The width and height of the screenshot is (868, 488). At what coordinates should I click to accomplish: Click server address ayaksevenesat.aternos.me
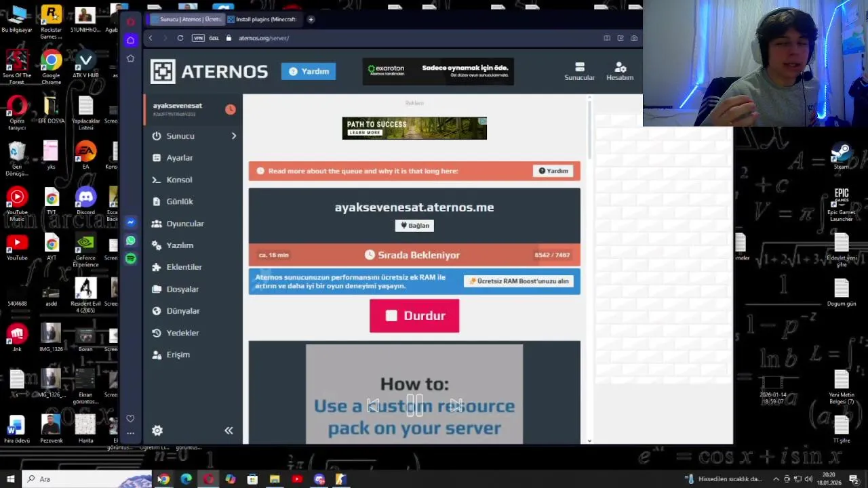[x=414, y=207]
